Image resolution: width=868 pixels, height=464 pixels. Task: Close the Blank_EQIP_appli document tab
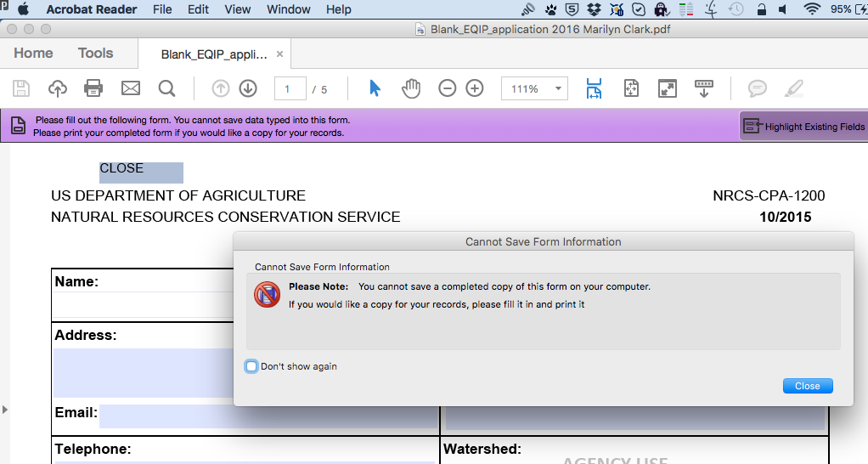click(279, 54)
